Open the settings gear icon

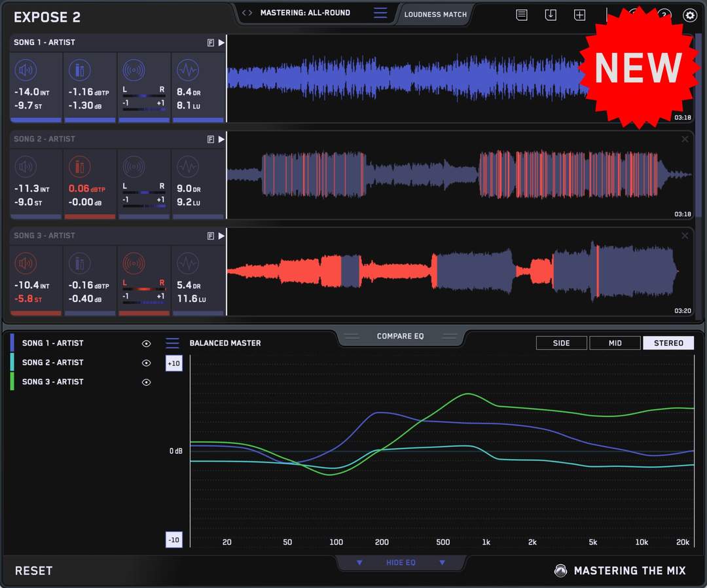click(x=690, y=15)
